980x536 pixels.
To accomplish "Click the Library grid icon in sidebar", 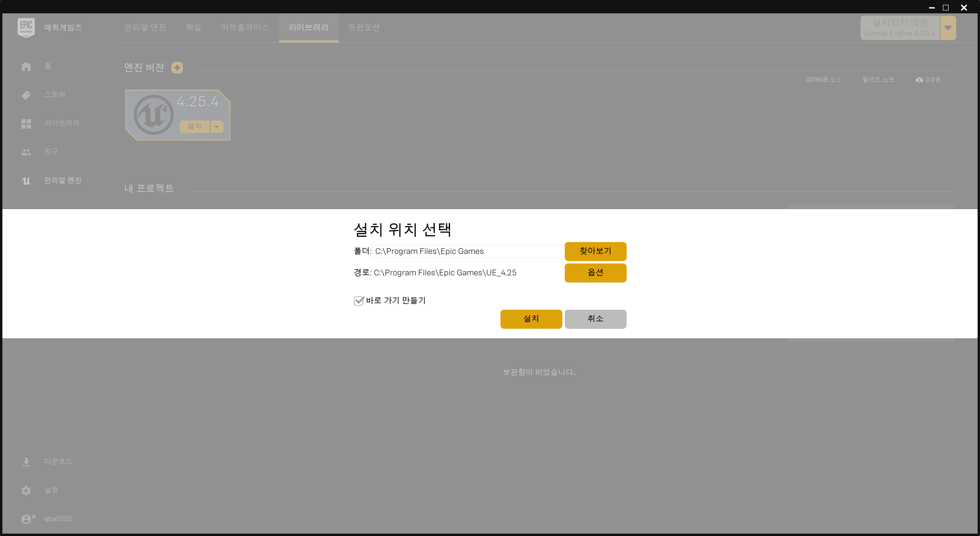I will click(26, 124).
